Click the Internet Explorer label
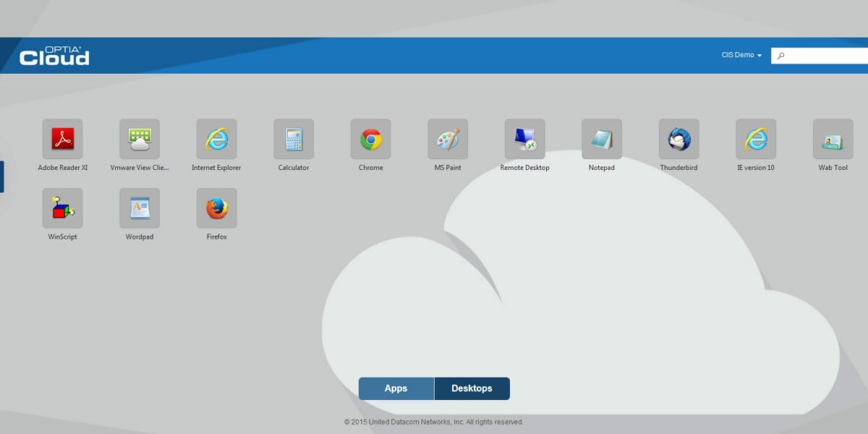Viewport: 868px width, 434px height. (x=216, y=168)
